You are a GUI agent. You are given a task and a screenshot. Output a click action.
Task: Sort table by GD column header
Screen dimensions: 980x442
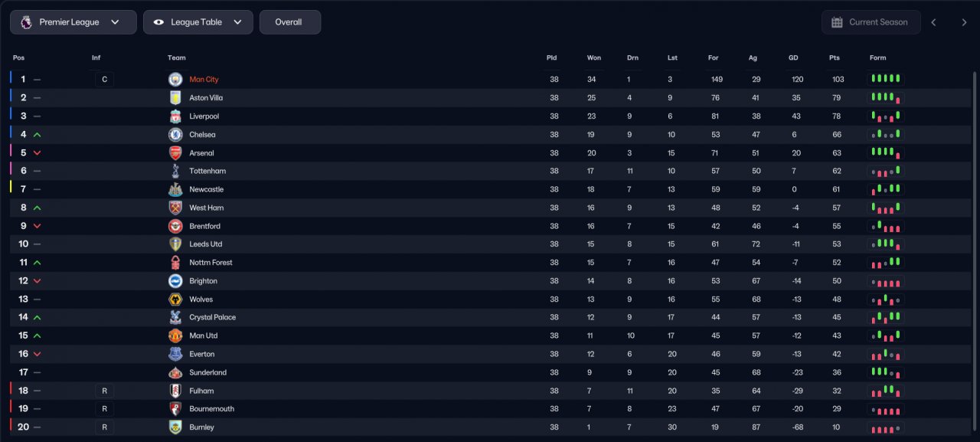793,58
